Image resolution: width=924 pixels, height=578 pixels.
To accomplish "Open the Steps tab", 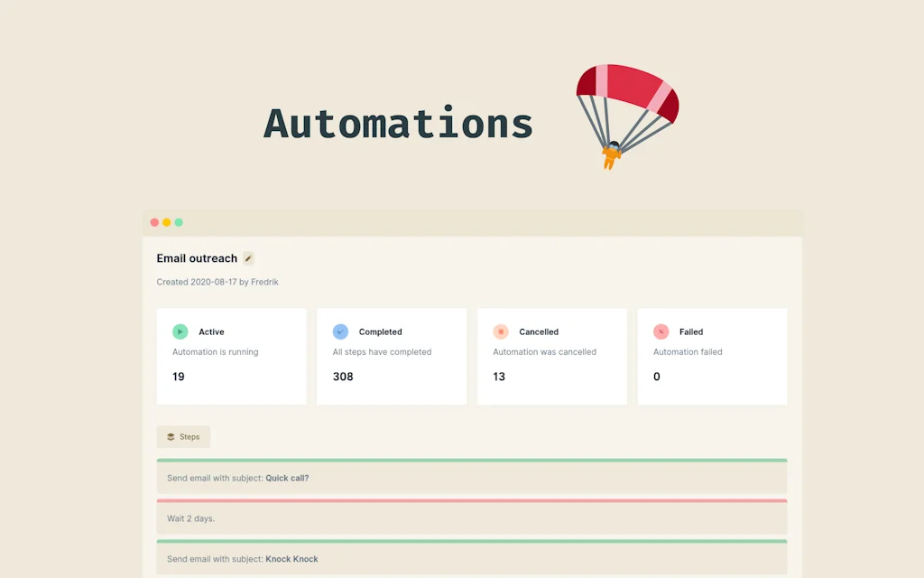I will tap(183, 437).
